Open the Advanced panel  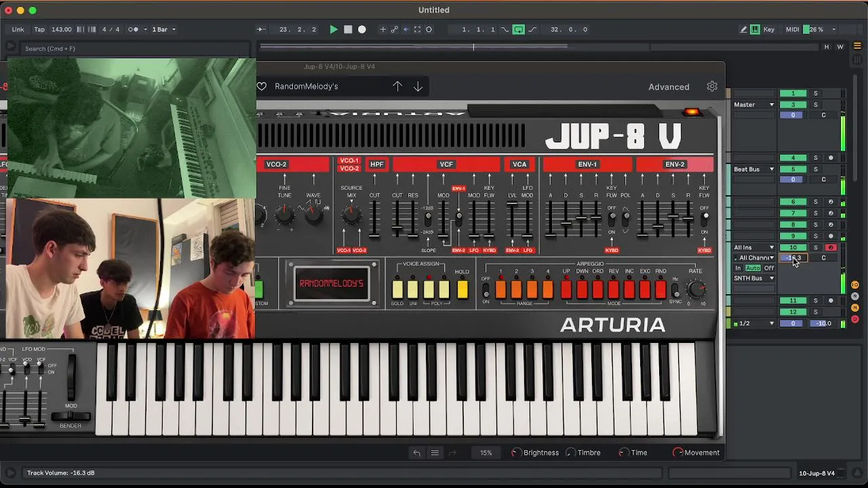point(669,87)
